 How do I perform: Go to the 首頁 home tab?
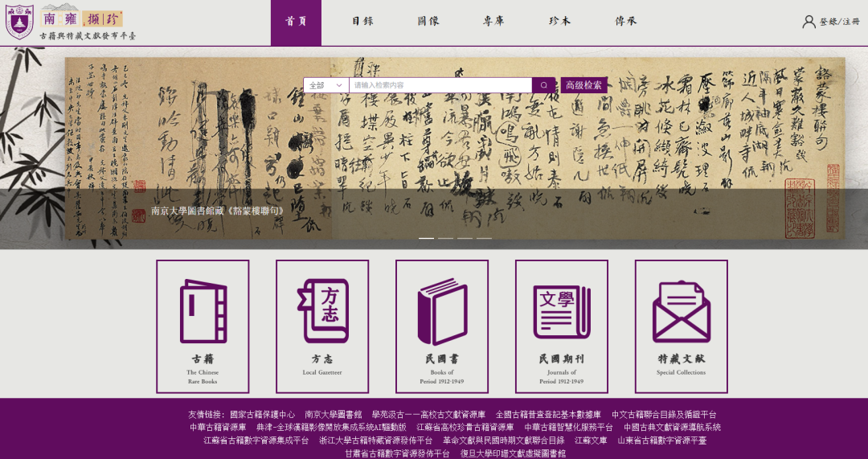tap(296, 23)
